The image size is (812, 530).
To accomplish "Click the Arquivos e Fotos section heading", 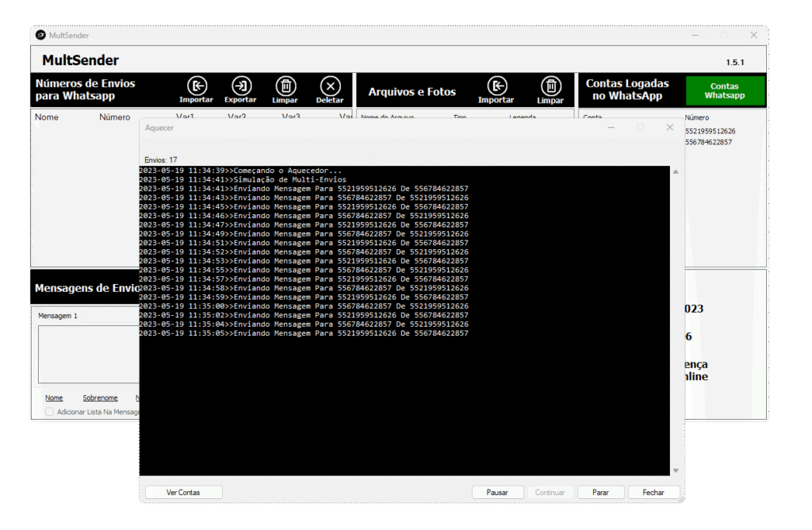I will pos(412,92).
